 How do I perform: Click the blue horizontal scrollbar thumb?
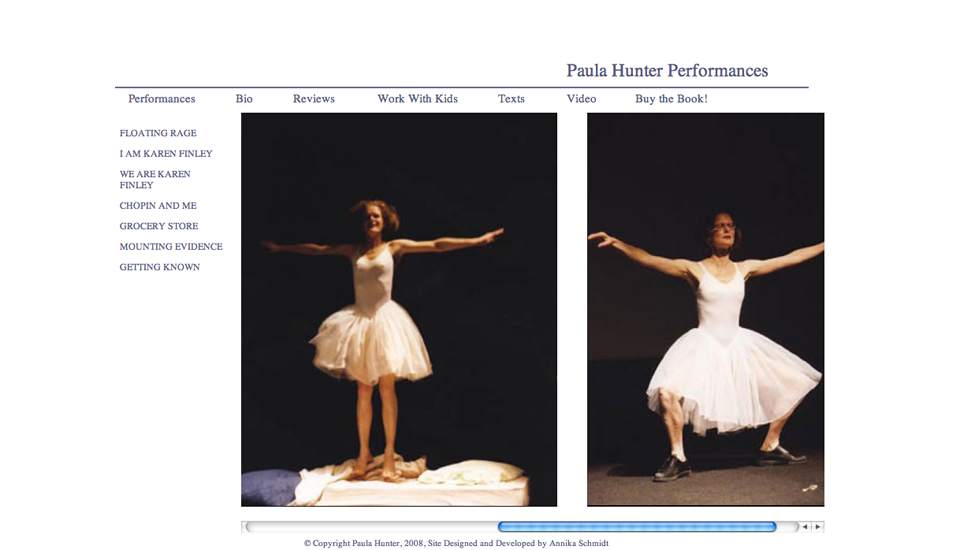pyautogui.click(x=636, y=527)
